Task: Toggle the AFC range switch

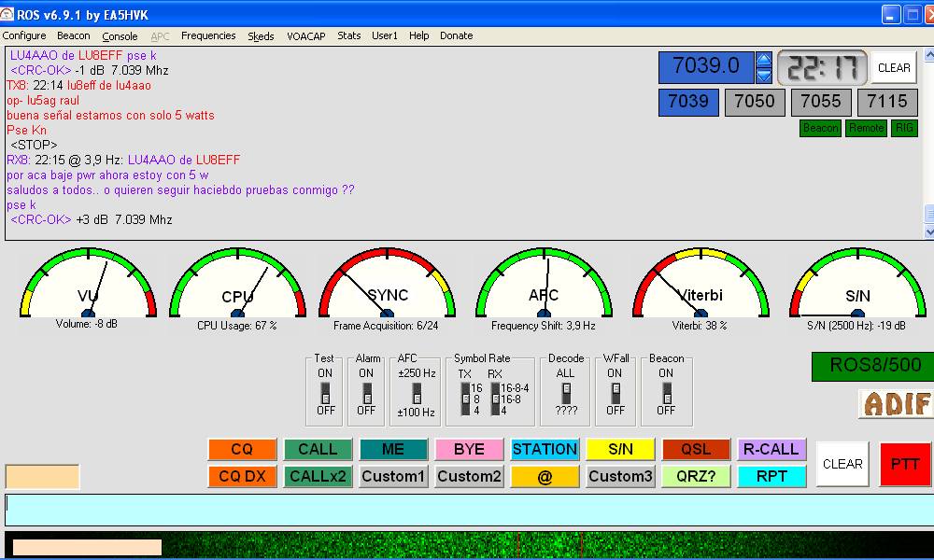Action: click(x=417, y=393)
